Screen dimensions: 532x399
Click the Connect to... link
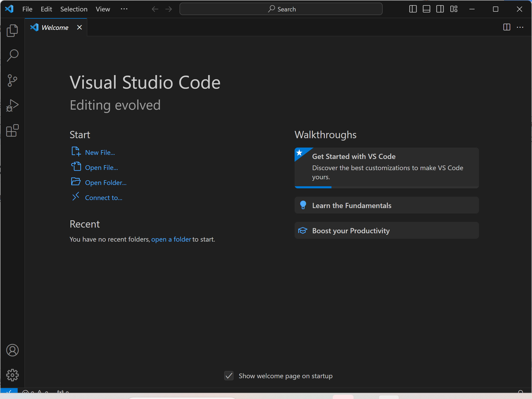tap(104, 198)
